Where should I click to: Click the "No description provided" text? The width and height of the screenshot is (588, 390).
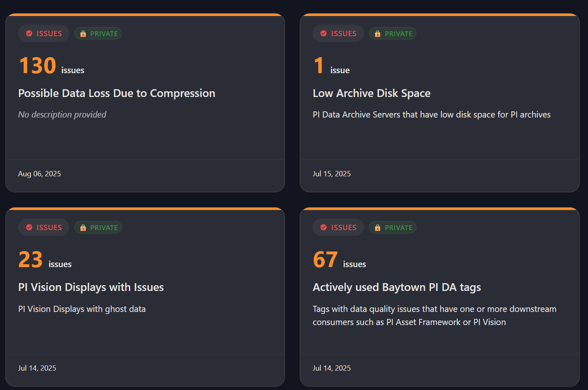(x=62, y=115)
